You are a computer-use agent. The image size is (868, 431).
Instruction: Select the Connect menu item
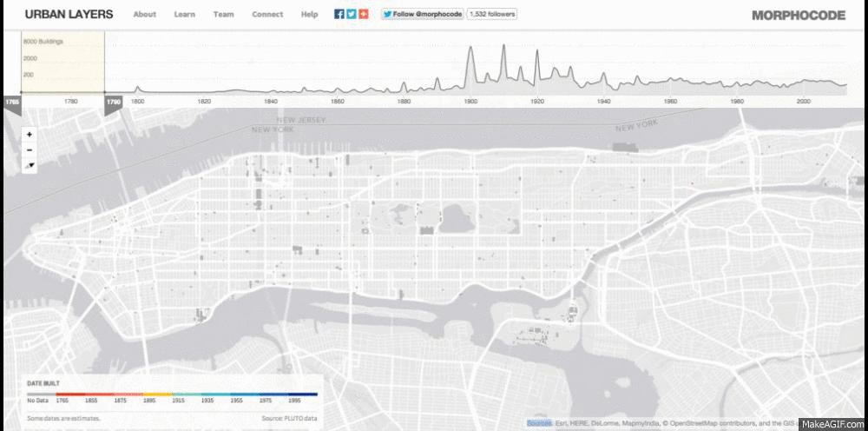(x=267, y=15)
